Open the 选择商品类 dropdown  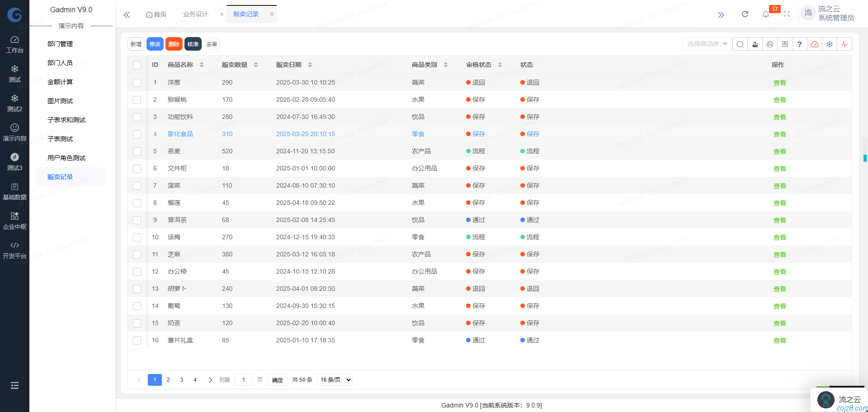[x=707, y=44]
